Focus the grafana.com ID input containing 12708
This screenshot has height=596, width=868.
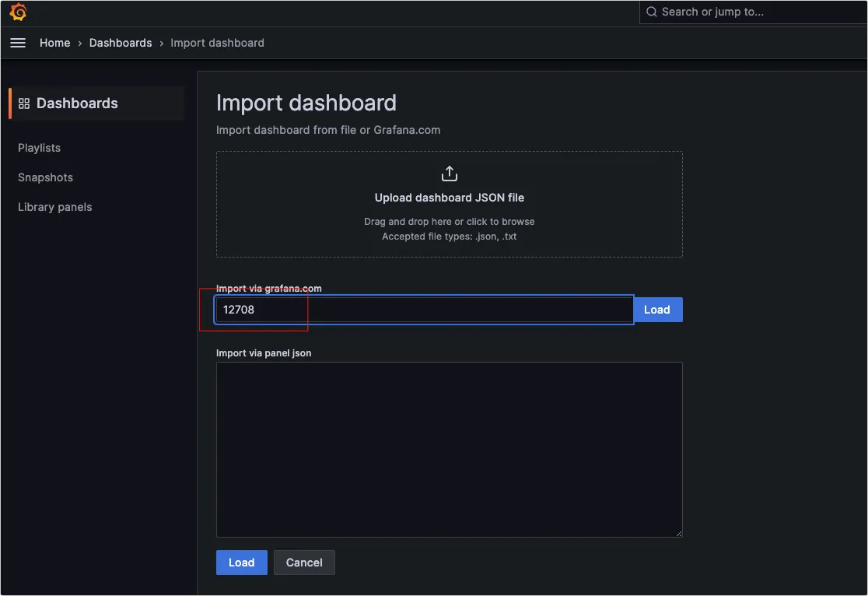click(424, 310)
